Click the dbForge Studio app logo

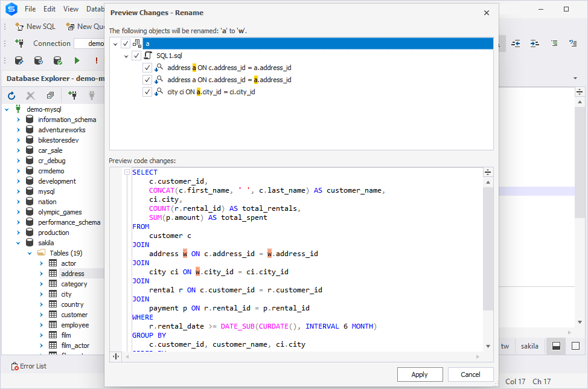point(11,9)
